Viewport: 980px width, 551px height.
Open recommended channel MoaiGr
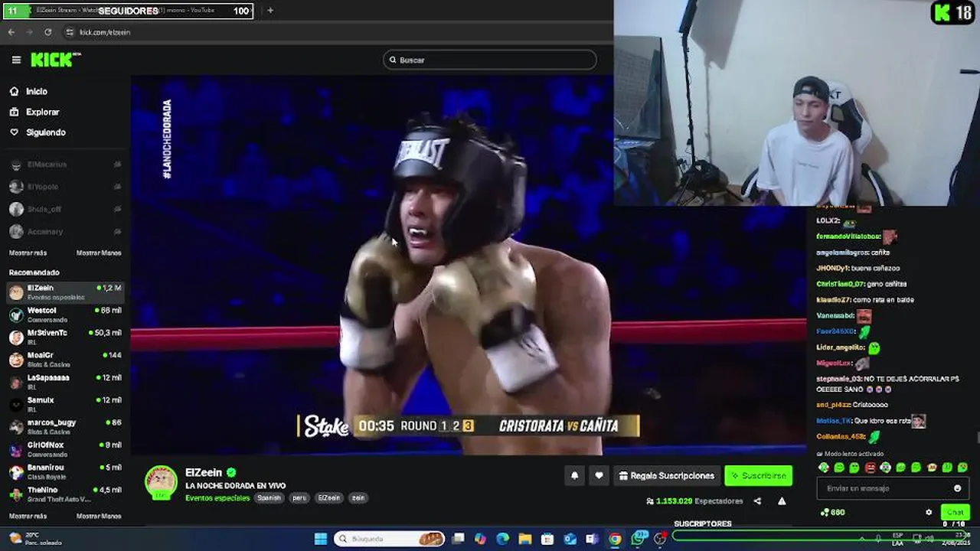tap(65, 360)
